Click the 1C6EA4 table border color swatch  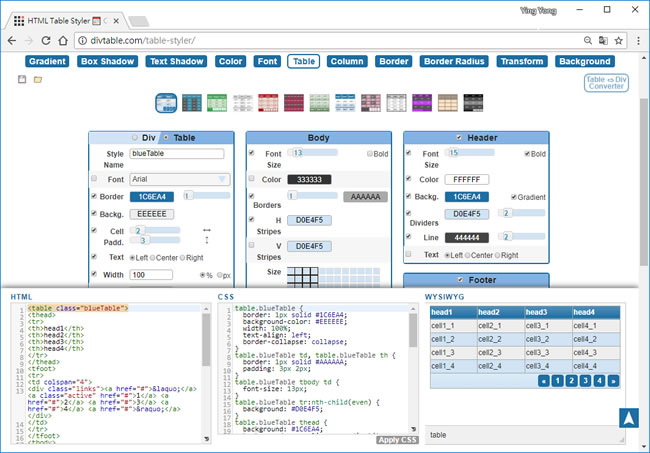point(153,197)
